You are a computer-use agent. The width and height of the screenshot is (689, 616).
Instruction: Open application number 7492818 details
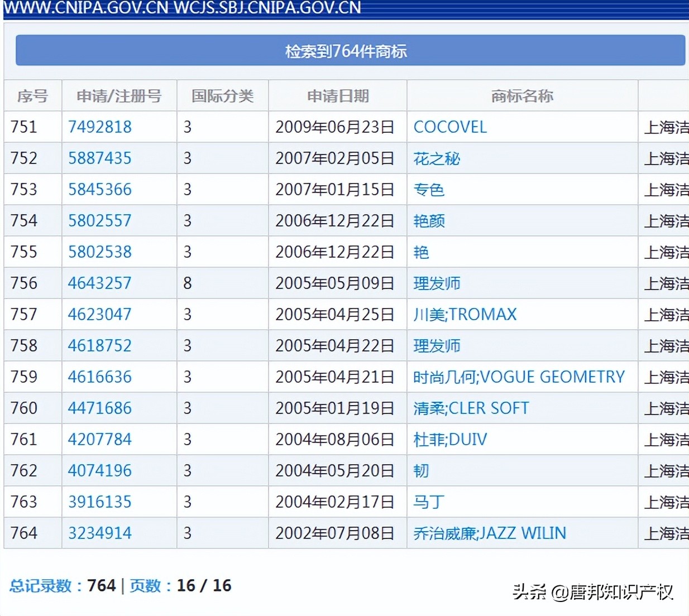pos(99,127)
